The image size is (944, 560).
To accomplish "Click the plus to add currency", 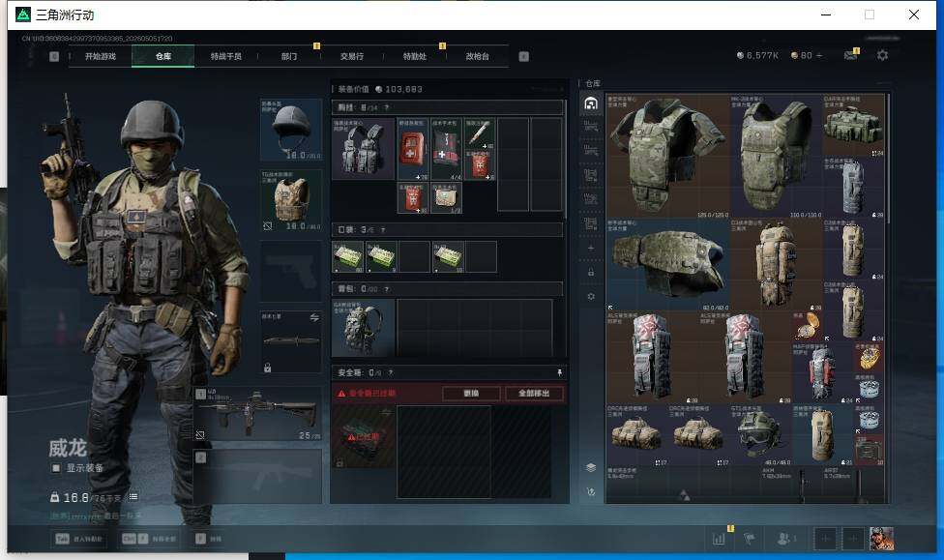I will 819,55.
